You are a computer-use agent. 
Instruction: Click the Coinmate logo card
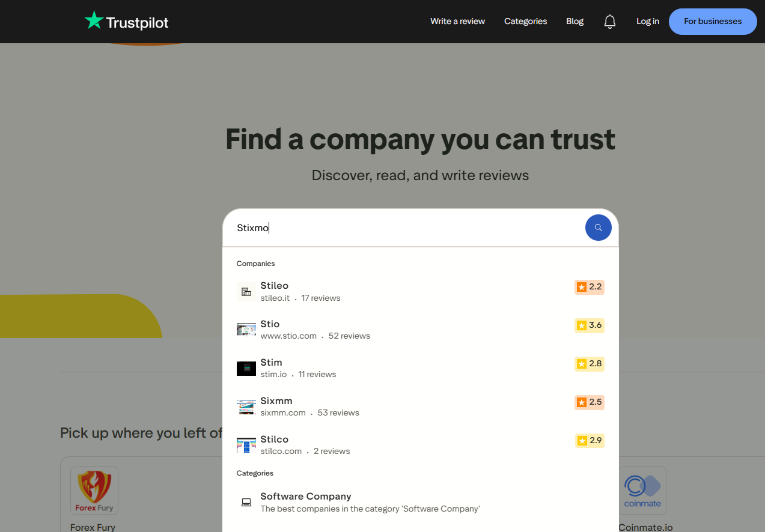[642, 490]
